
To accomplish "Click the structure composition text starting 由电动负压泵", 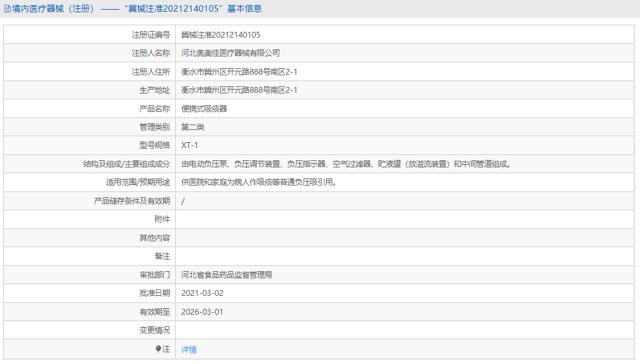I will pyautogui.click(x=346, y=164).
